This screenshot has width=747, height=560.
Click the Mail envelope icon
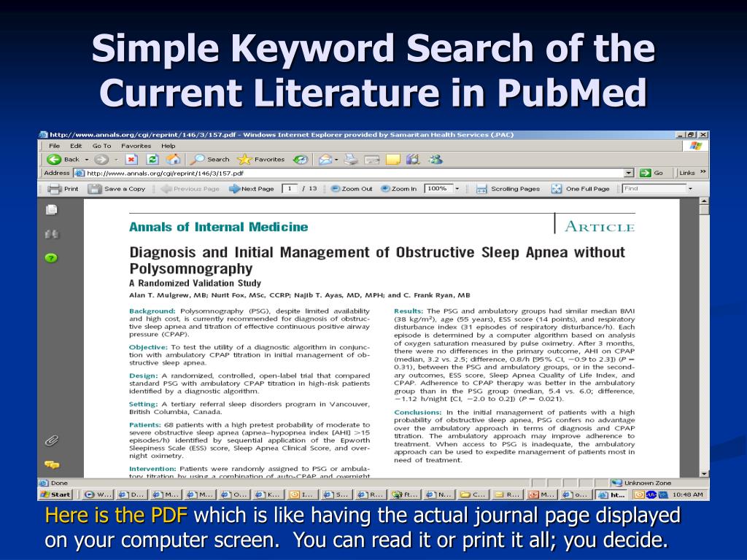(x=325, y=160)
